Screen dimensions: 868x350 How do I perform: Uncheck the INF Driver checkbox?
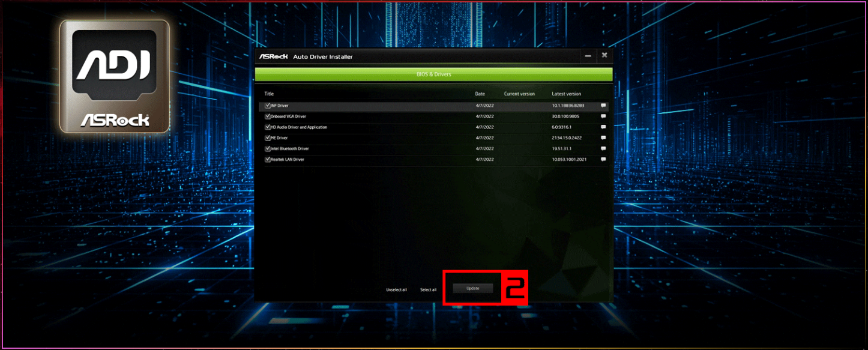point(268,106)
